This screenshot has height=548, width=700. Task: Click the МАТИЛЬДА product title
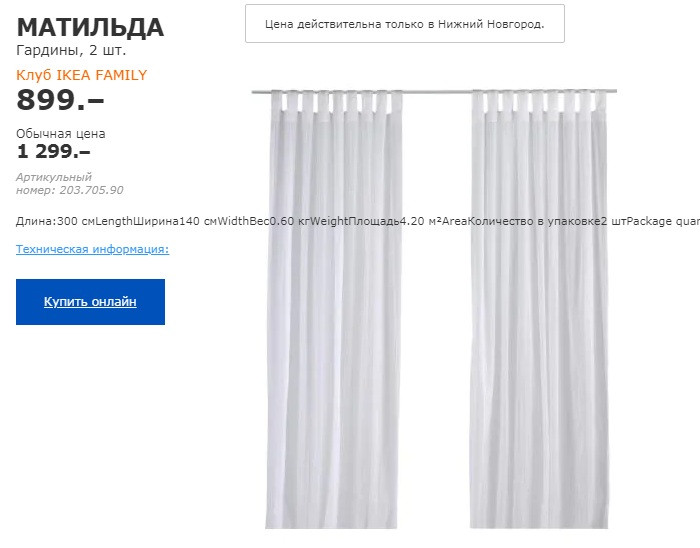(90, 28)
